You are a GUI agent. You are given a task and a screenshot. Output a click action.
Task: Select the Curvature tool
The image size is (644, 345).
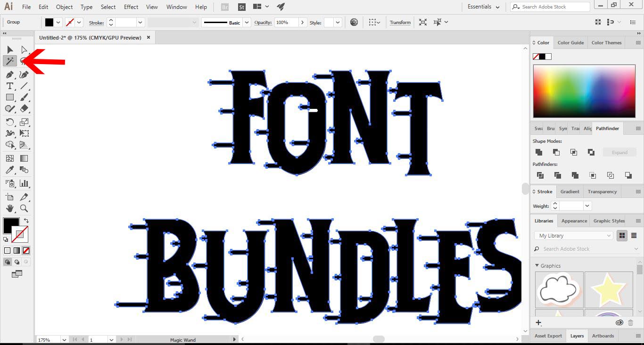click(24, 74)
